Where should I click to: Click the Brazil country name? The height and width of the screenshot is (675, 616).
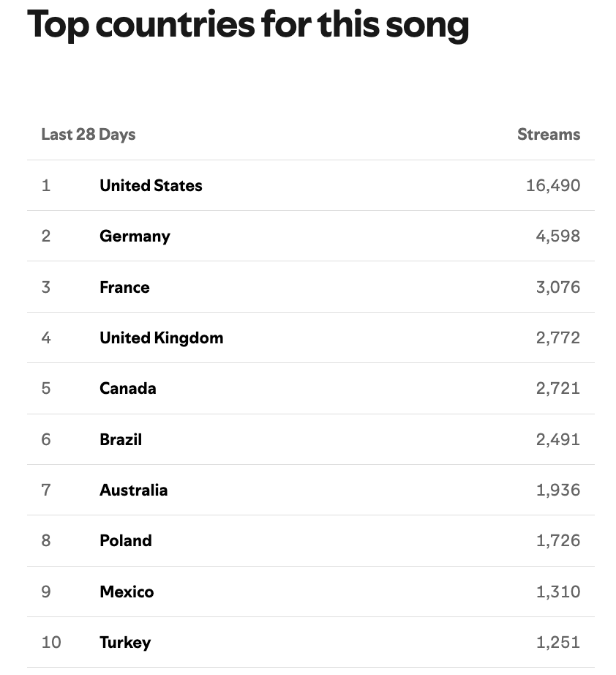121,439
